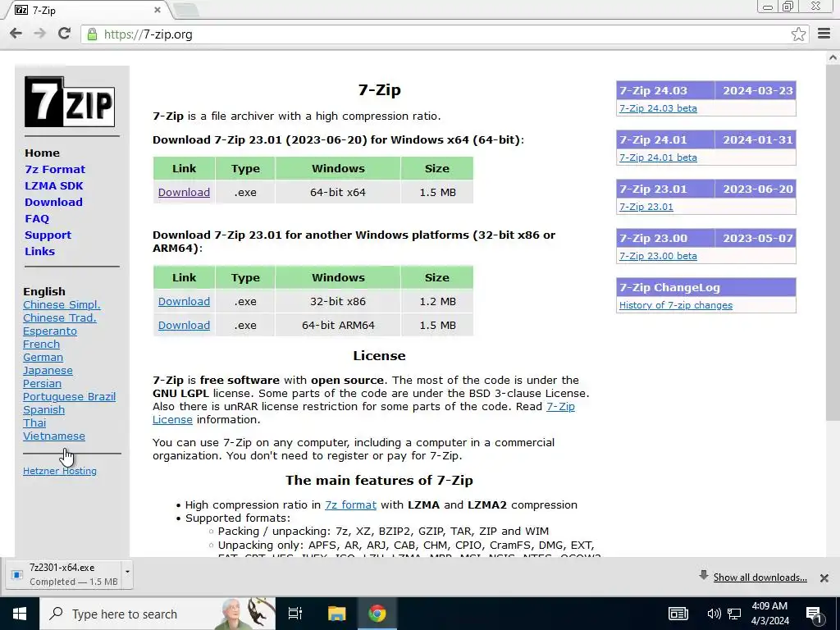The height and width of the screenshot is (630, 840).
Task: Open the network tray icon
Action: 734,614
